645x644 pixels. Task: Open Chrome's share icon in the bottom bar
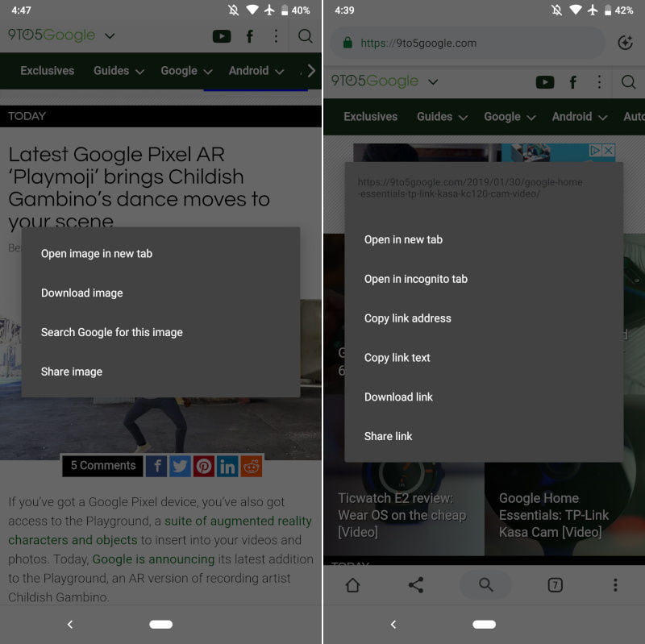click(417, 585)
